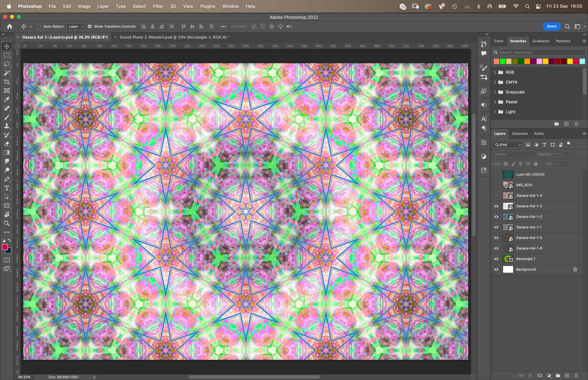Hide the Oaxaca-Kal-1-3 layer
This screenshot has width=588, height=380.
point(496,206)
